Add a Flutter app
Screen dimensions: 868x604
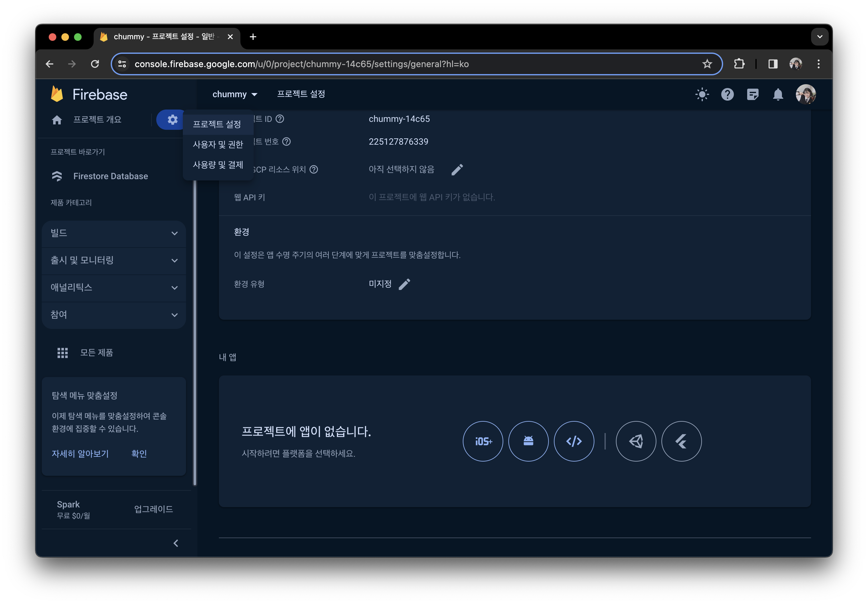click(x=681, y=441)
